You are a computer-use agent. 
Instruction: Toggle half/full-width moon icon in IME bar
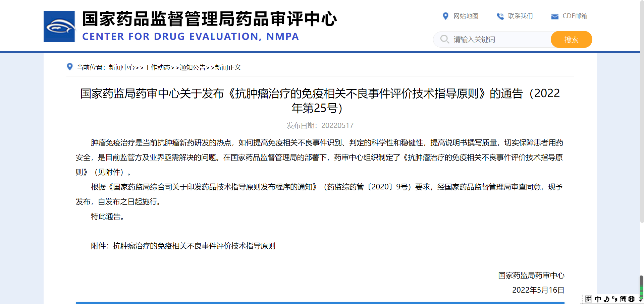606,299
